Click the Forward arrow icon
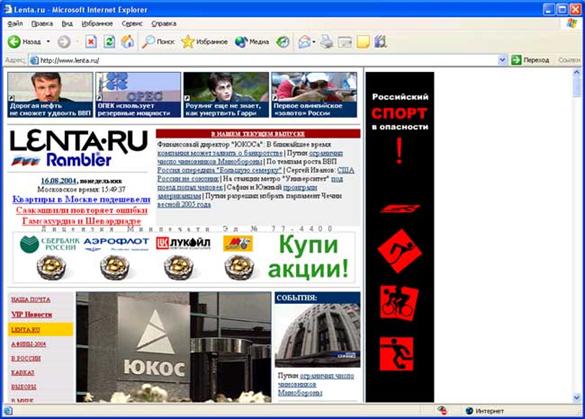This screenshot has width=585, height=419. [64, 42]
